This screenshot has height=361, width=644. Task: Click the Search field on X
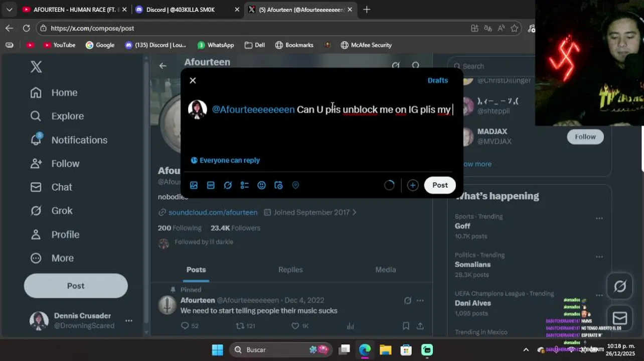point(492,66)
